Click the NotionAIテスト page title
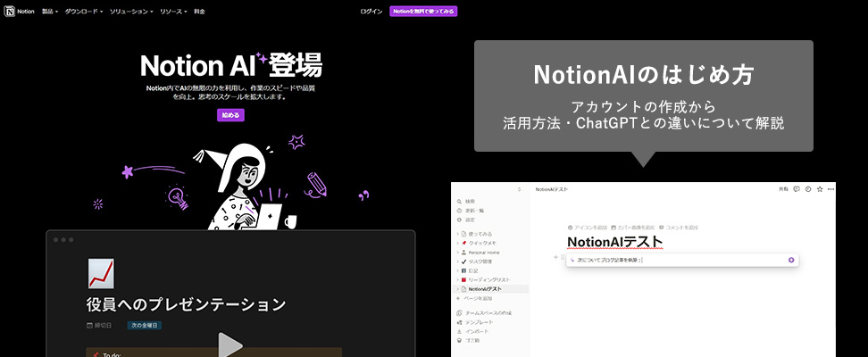 pyautogui.click(x=615, y=242)
